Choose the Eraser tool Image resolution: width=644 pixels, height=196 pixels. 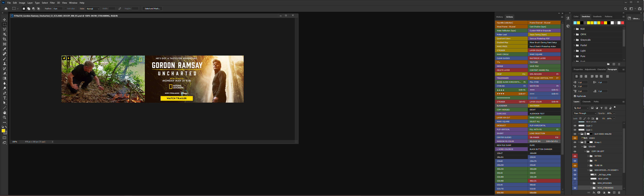[5, 74]
